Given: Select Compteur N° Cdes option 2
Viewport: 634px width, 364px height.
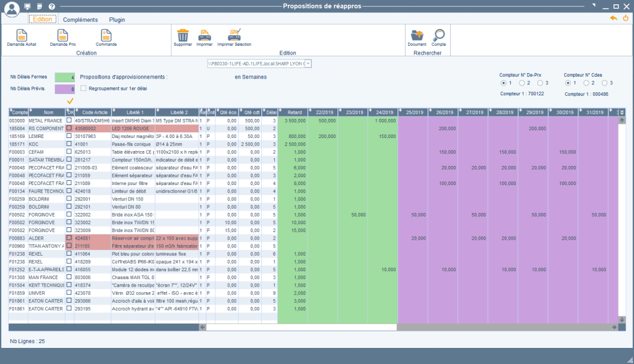Looking at the screenshot, I should click(586, 83).
